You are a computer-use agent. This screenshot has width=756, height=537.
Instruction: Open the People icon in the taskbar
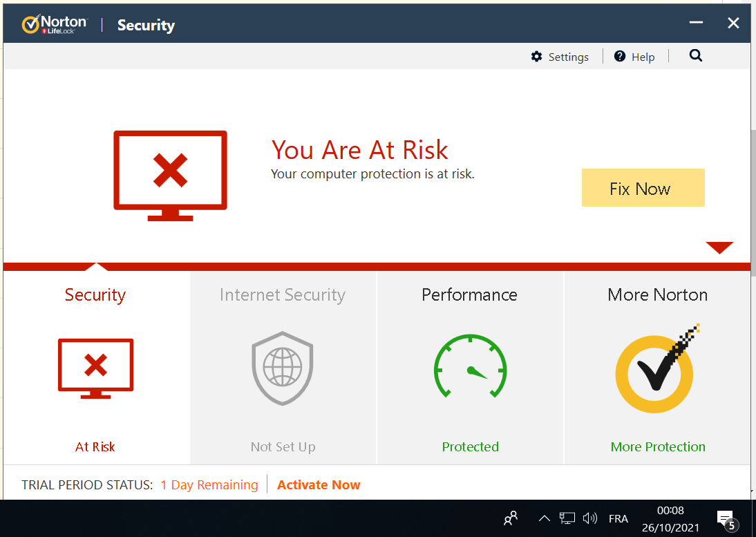point(511,518)
